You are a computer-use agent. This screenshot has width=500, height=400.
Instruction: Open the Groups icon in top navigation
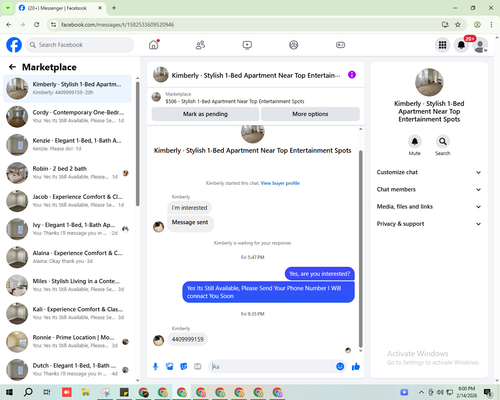(294, 45)
